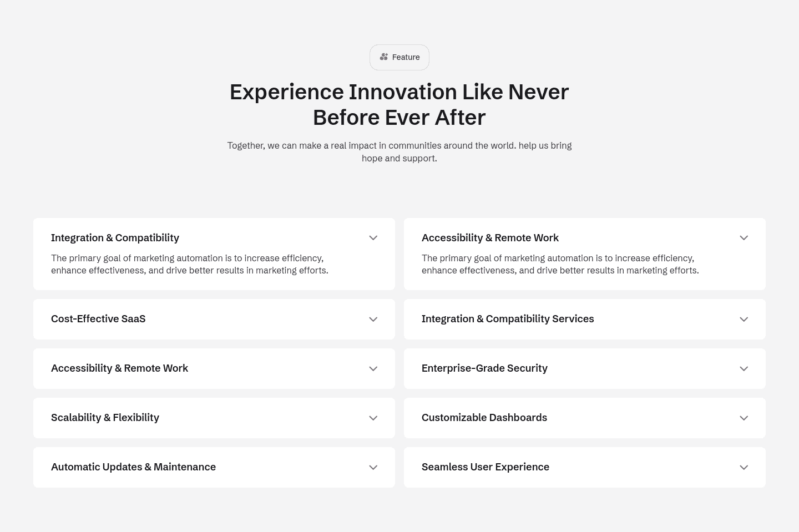Image resolution: width=799 pixels, height=532 pixels.
Task: Expand the Customizable Dashboards chevron
Action: (744, 418)
